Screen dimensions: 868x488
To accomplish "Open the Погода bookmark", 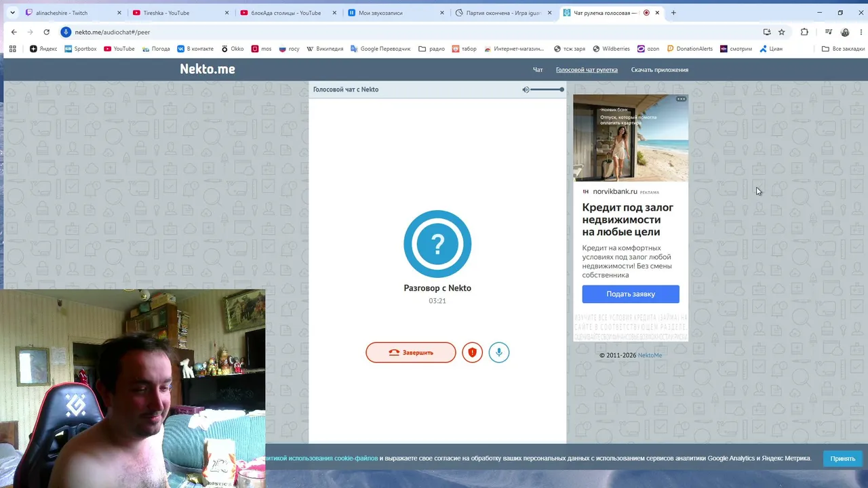I will (x=156, y=49).
